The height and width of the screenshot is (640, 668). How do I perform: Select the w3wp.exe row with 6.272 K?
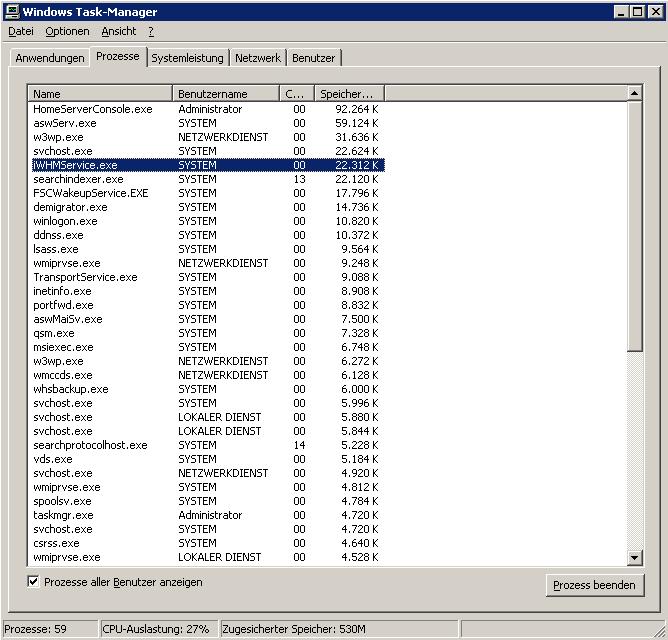click(208, 361)
